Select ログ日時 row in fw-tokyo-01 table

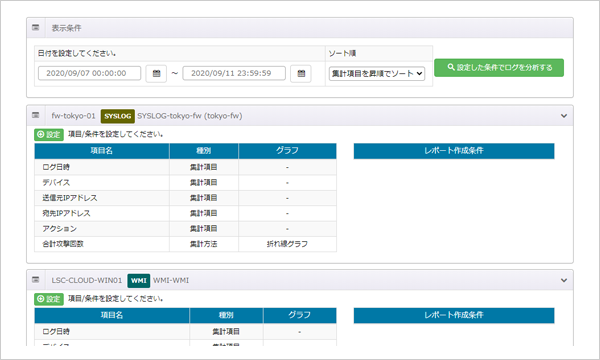186,167
